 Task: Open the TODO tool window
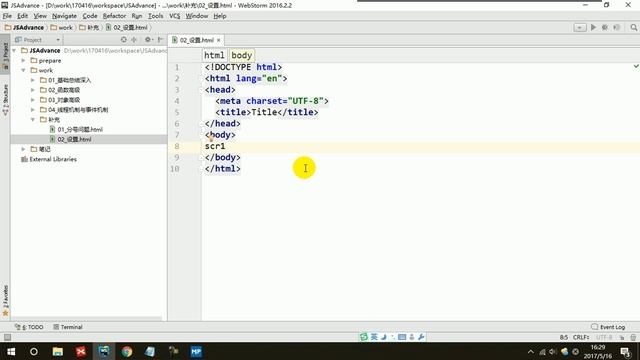point(29,327)
